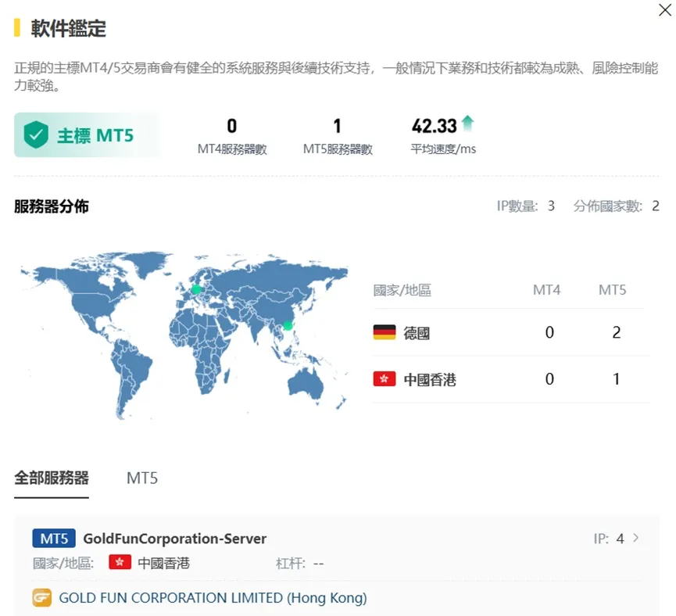Switch to the MT5 servers tab
Image resolution: width=676 pixels, height=616 pixels.
click(142, 478)
